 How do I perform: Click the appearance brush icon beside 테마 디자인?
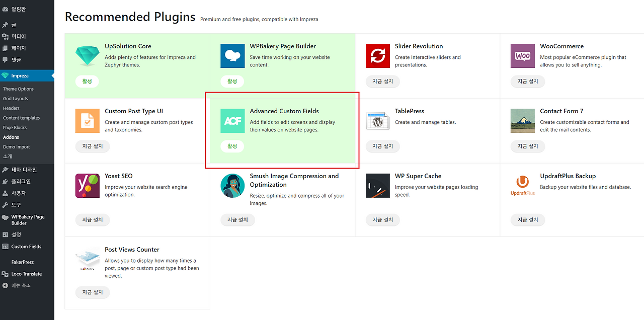[5, 170]
